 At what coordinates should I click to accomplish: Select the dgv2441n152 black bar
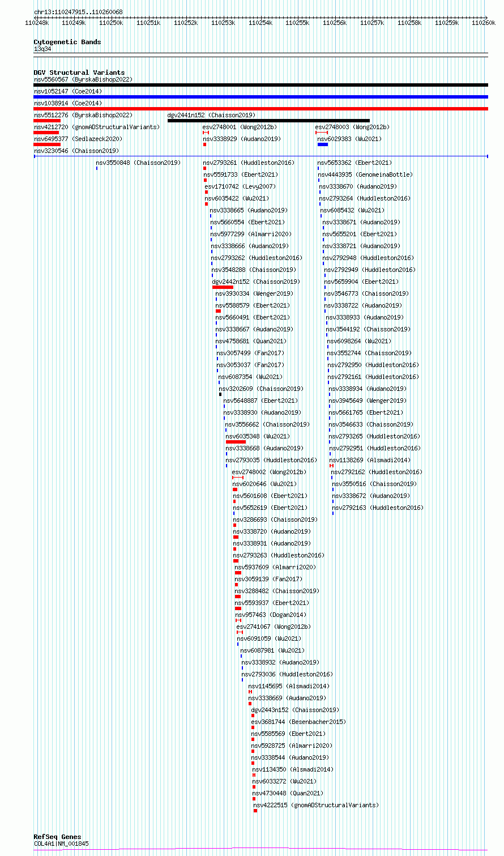tap(268, 121)
